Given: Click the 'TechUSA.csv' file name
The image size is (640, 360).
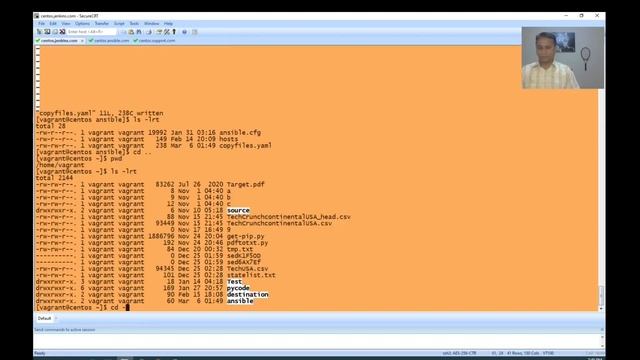Looking at the screenshot, I should click(x=248, y=269).
